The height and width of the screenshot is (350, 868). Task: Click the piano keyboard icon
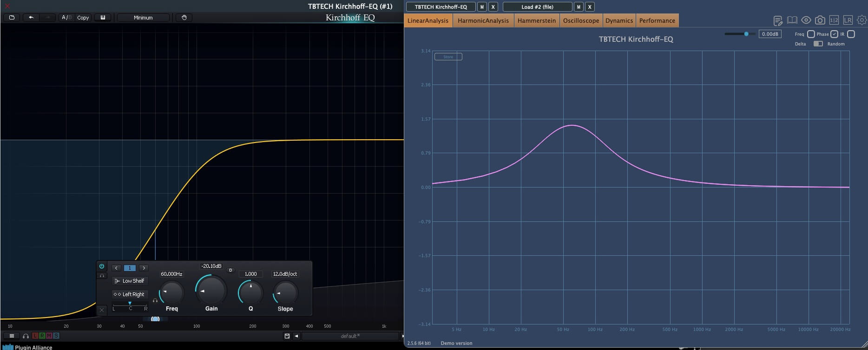103,18
